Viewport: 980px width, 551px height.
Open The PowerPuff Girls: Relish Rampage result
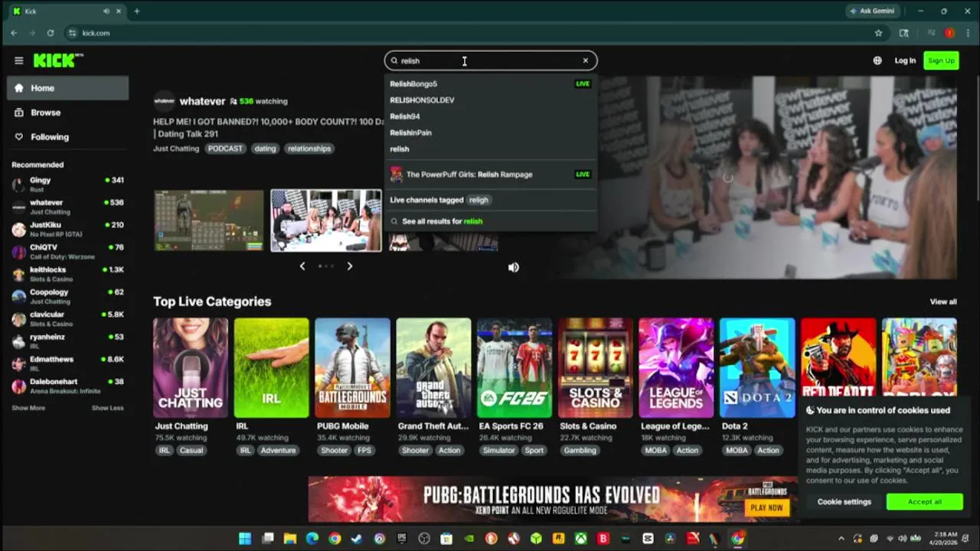(x=491, y=174)
